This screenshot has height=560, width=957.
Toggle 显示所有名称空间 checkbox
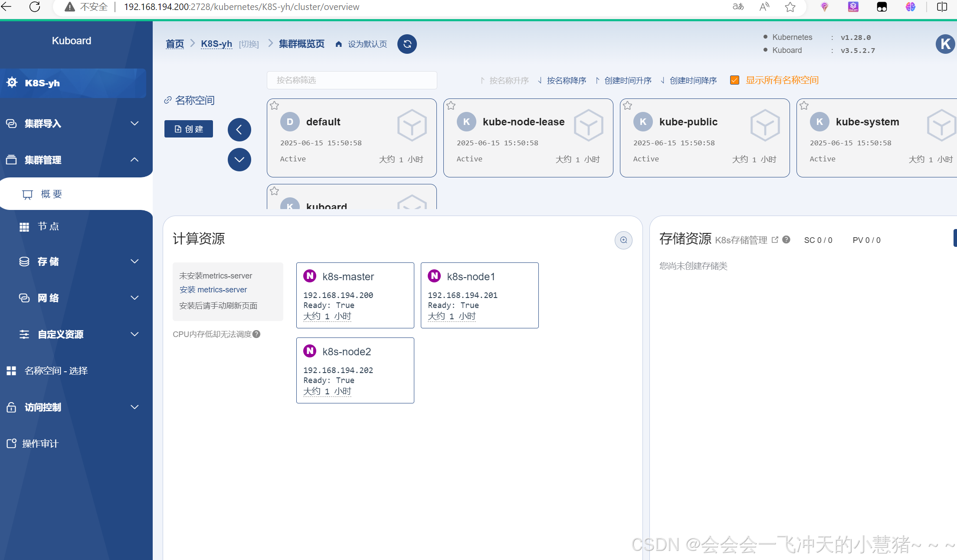point(734,80)
